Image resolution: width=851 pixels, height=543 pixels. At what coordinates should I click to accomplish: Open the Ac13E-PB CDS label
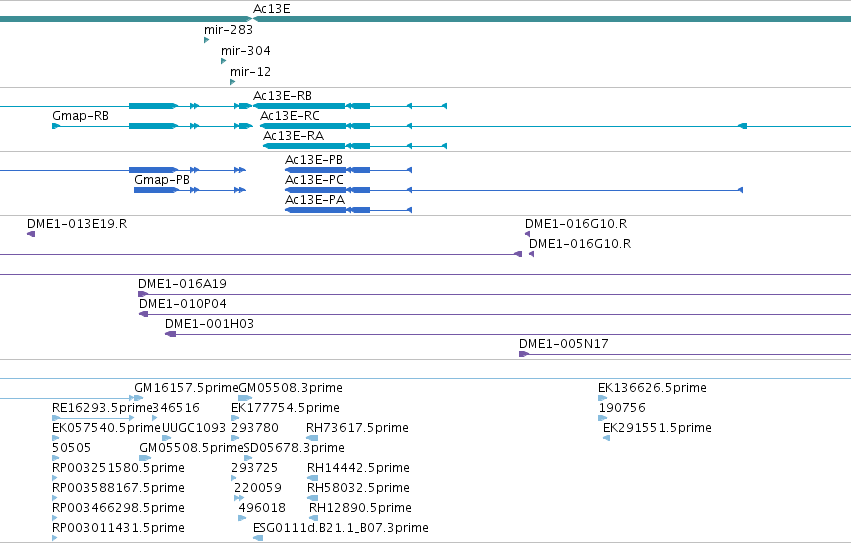pyautogui.click(x=314, y=160)
